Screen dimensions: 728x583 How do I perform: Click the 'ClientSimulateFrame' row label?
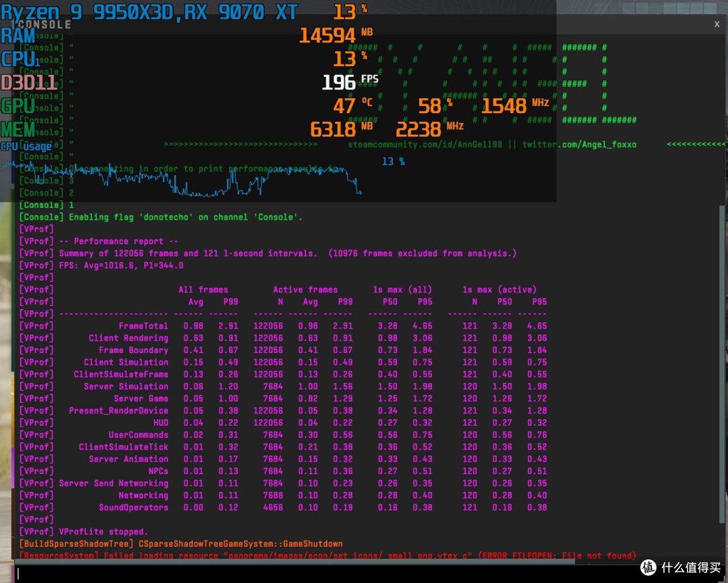pyautogui.click(x=121, y=374)
